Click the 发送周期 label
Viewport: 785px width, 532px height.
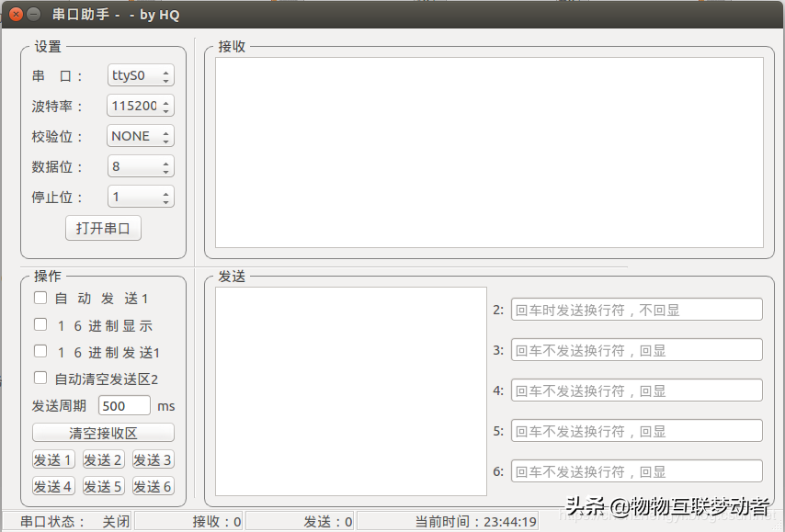(59, 406)
